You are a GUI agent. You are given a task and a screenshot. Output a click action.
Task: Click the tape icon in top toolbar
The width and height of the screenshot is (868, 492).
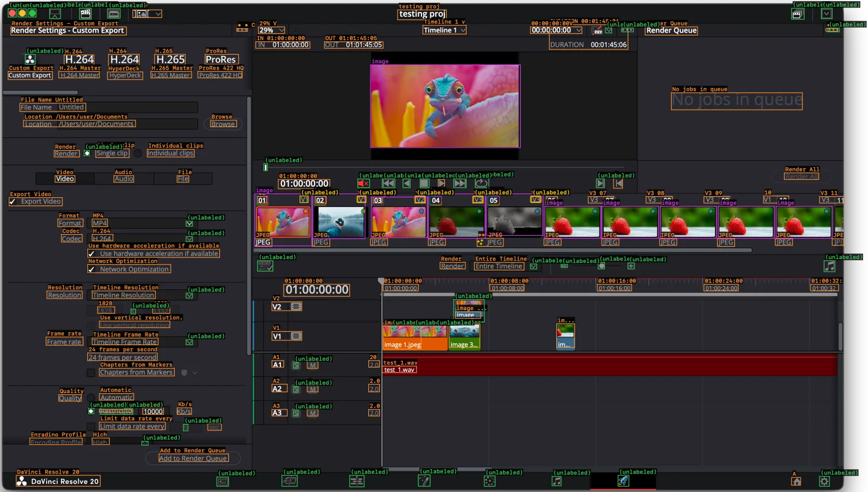tap(114, 14)
